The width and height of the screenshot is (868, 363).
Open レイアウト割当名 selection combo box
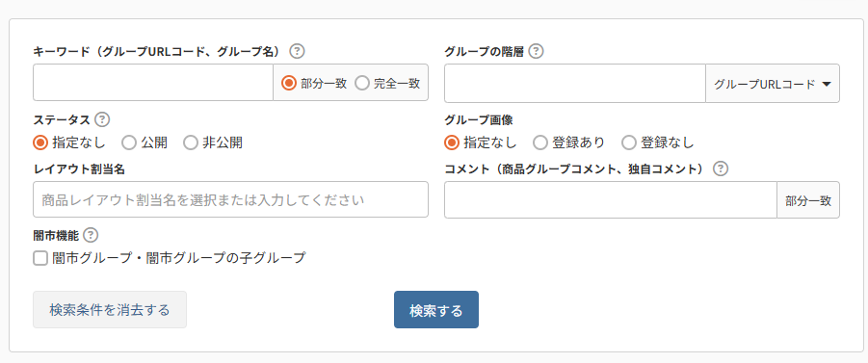click(x=230, y=199)
